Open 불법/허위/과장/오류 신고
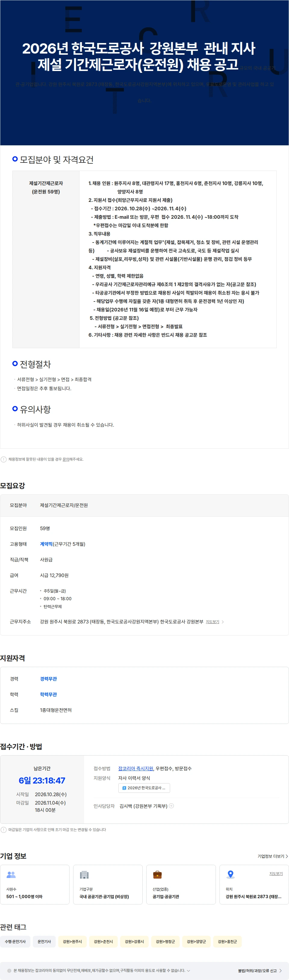289x980 pixels. (x=260, y=970)
